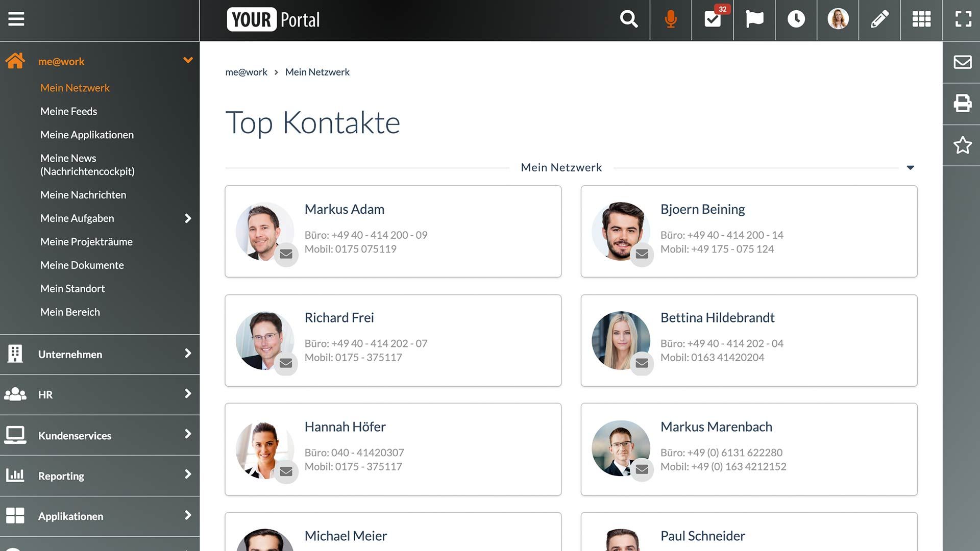Screen dimensions: 980x551
Task: Click the mail icon on Markus Adam's card
Action: [286, 254]
